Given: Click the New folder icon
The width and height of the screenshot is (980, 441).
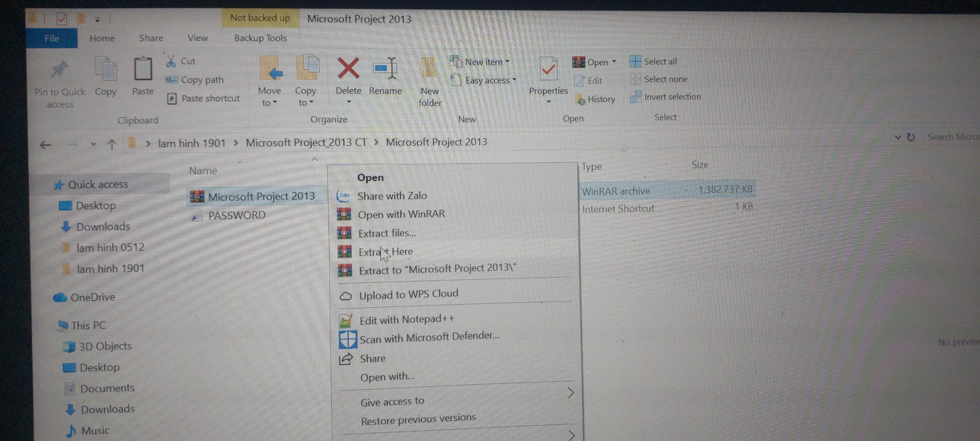Looking at the screenshot, I should (429, 69).
